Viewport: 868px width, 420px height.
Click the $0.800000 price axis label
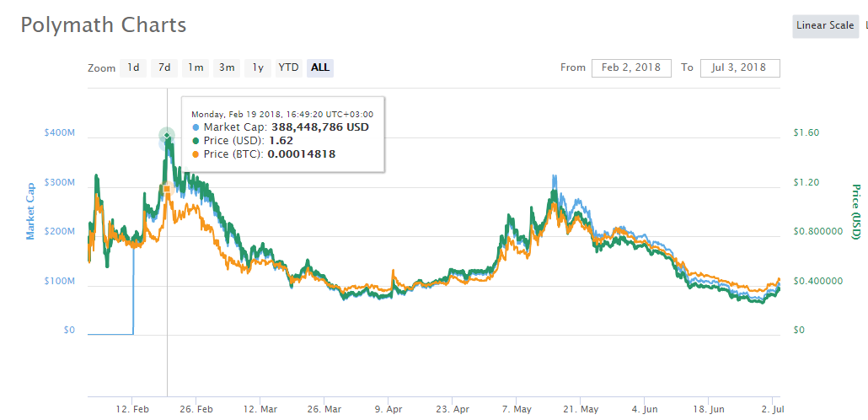[x=818, y=232]
